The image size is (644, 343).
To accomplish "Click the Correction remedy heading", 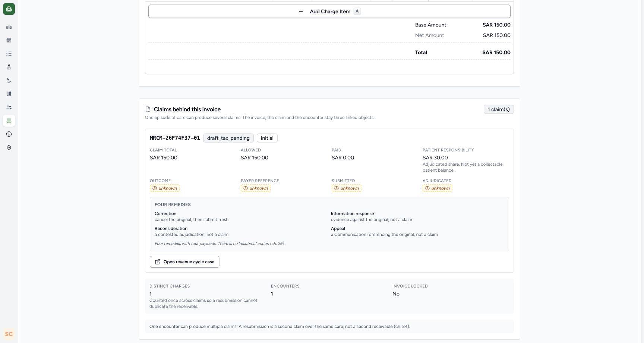I will [165, 214].
